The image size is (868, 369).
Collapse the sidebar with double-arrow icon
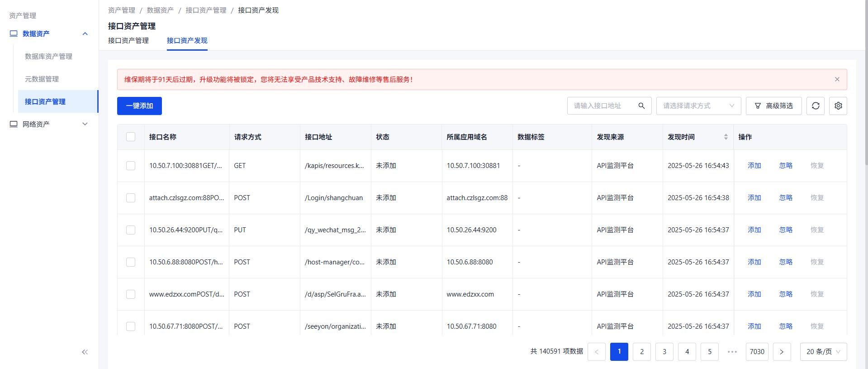85,352
